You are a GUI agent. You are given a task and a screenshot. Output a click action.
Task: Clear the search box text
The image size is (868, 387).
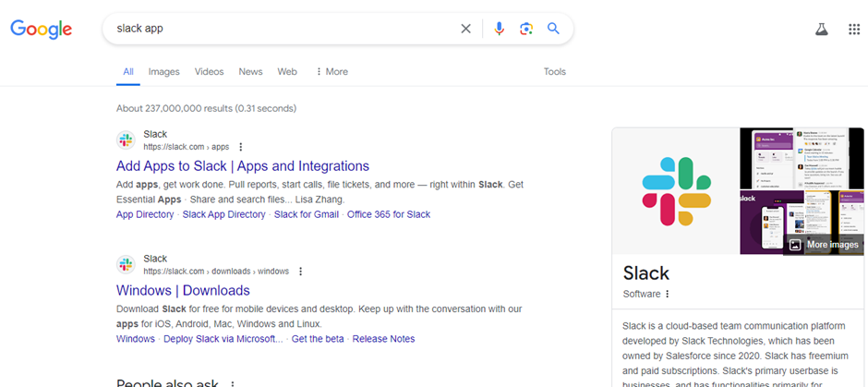466,29
